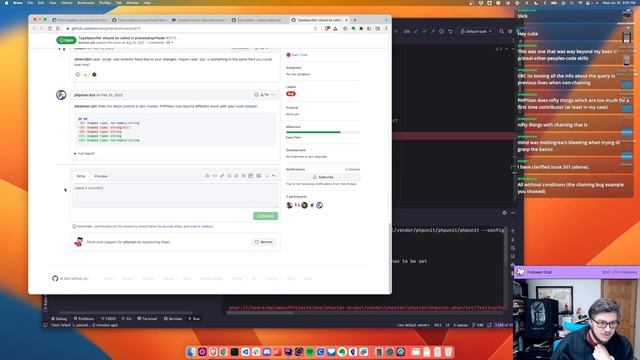Image resolution: width=640 pixels, height=360 pixels.
Task: Open Finder from the Dock
Action: [191, 352]
